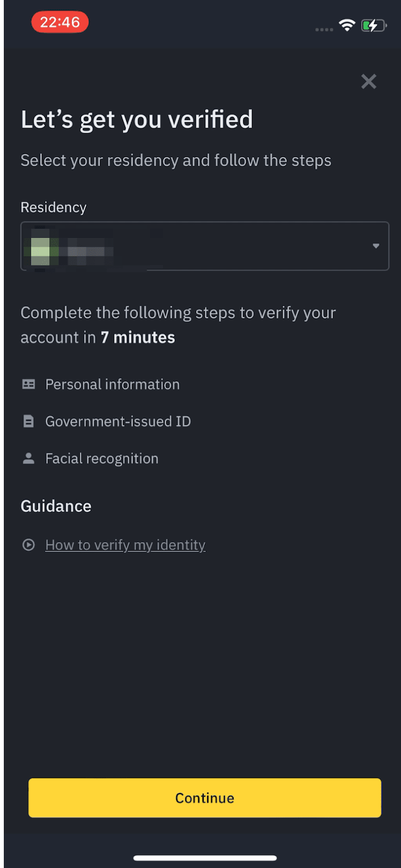Open the Residency dropdown arrow
This screenshot has width=401, height=868.
375,246
